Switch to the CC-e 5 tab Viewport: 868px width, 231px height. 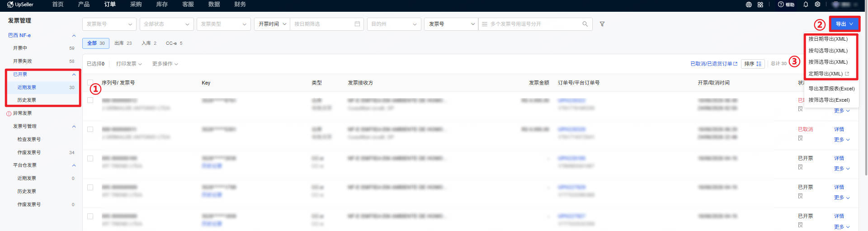click(174, 43)
